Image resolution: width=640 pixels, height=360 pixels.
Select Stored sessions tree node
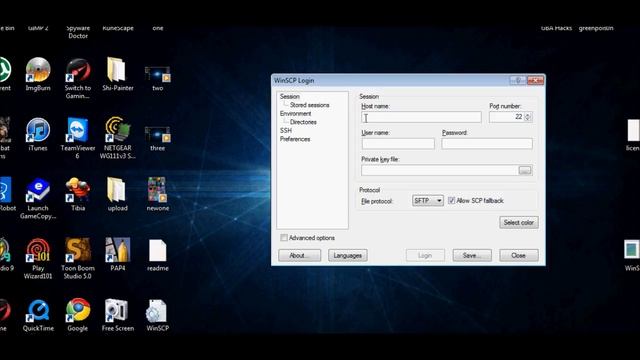(309, 105)
